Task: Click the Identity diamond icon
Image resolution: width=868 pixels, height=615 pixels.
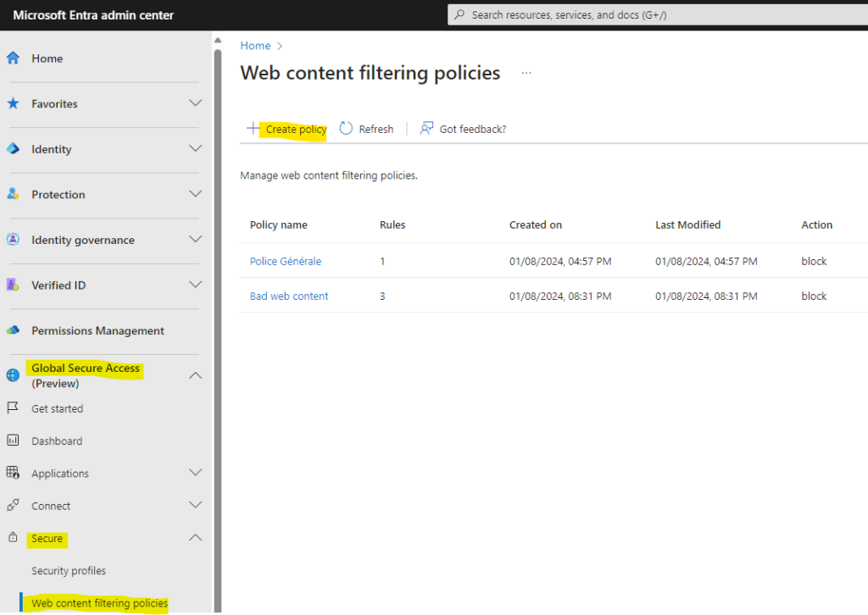Action: click(x=14, y=149)
